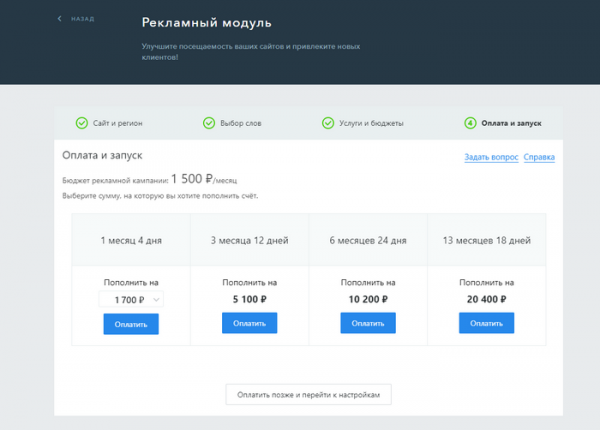
Task: Click Оплатить for the 10 200 ₽ plan
Action: (x=368, y=323)
